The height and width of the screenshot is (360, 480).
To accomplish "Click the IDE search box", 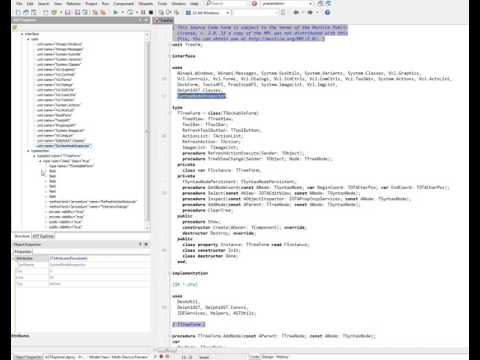I will [227, 4].
